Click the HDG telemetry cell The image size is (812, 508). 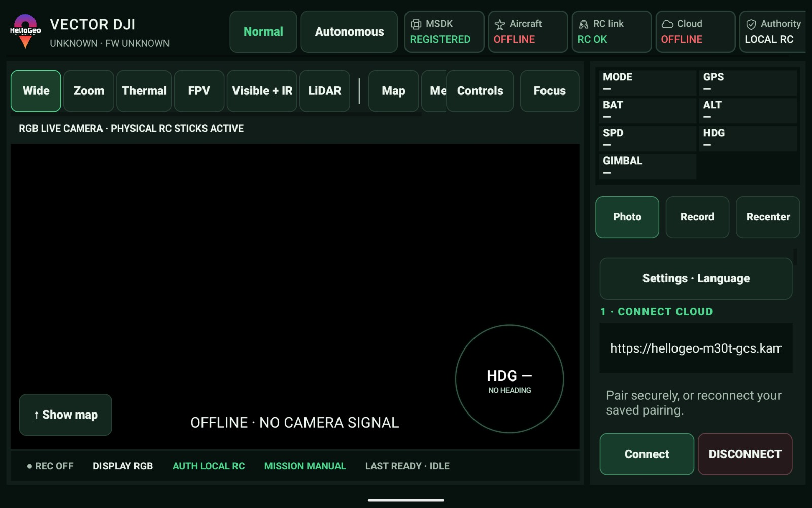click(748, 138)
